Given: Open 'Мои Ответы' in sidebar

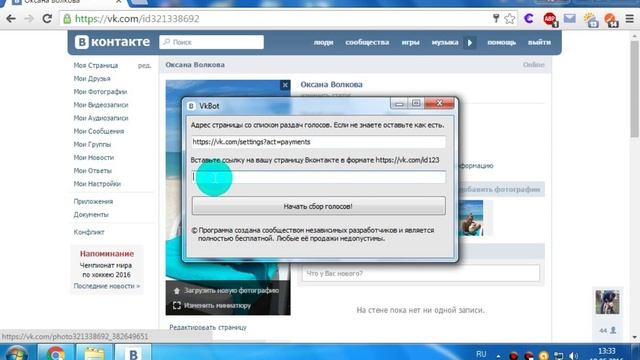Looking at the screenshot, I should click(93, 171).
